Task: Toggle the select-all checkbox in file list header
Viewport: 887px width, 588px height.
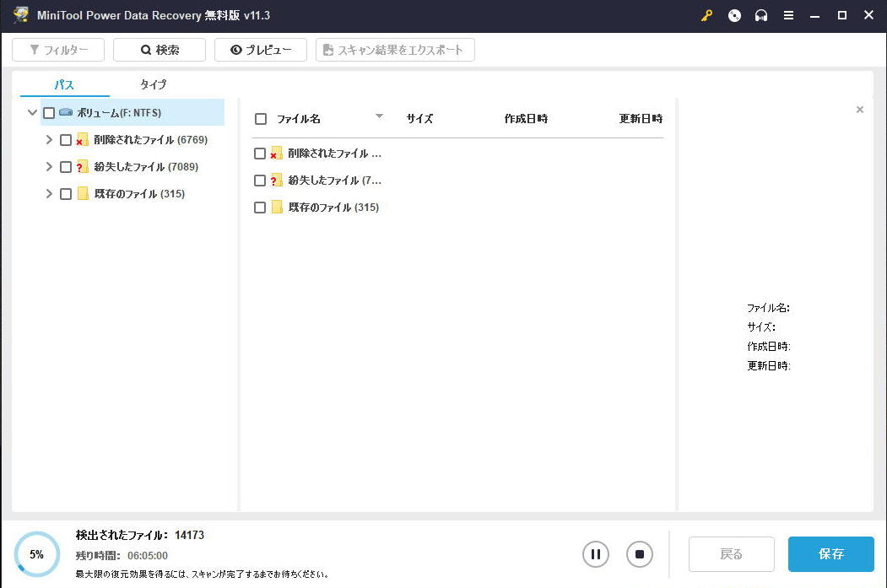Action: point(261,119)
